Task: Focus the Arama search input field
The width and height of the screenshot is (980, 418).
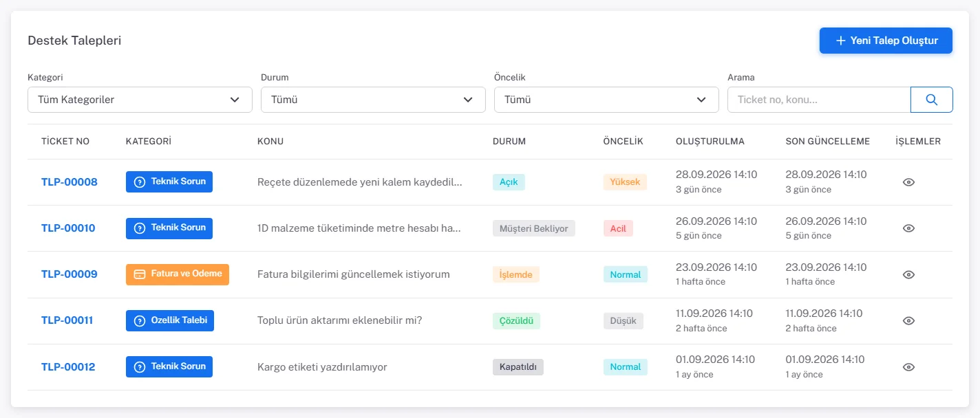Action: [x=819, y=100]
